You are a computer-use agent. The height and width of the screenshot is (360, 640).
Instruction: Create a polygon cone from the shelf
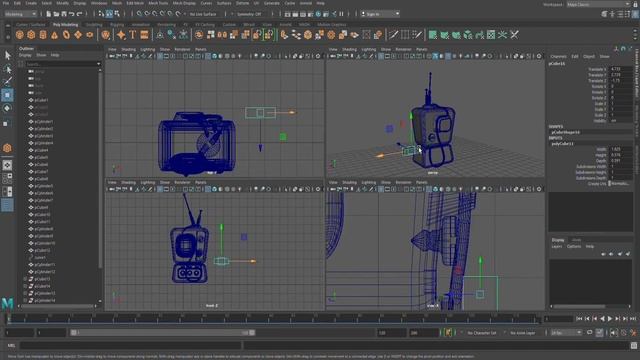coord(54,35)
